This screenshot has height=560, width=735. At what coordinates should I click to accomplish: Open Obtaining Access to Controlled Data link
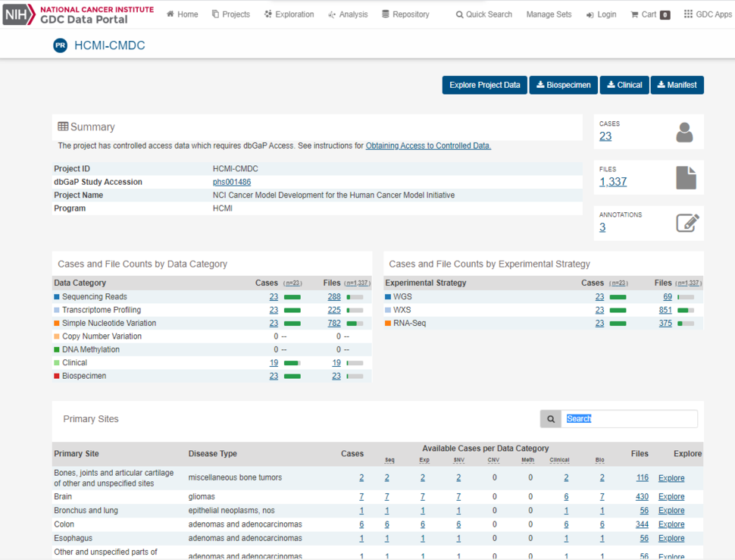[x=428, y=145]
